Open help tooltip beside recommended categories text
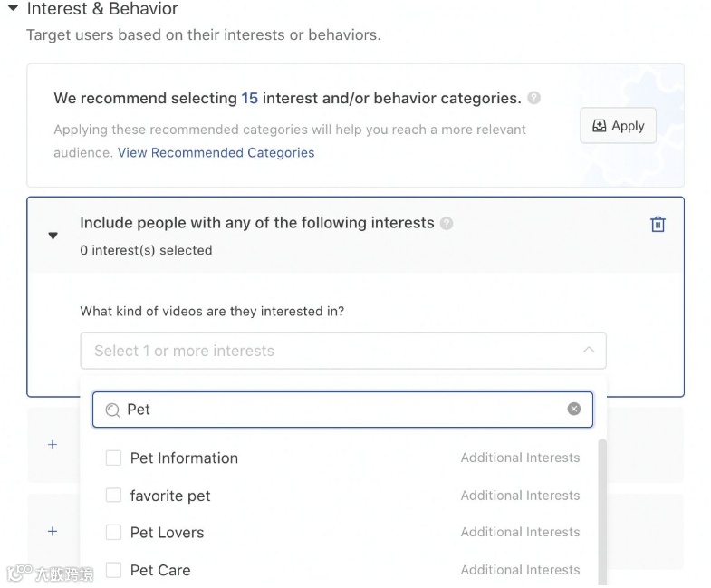 534,98
